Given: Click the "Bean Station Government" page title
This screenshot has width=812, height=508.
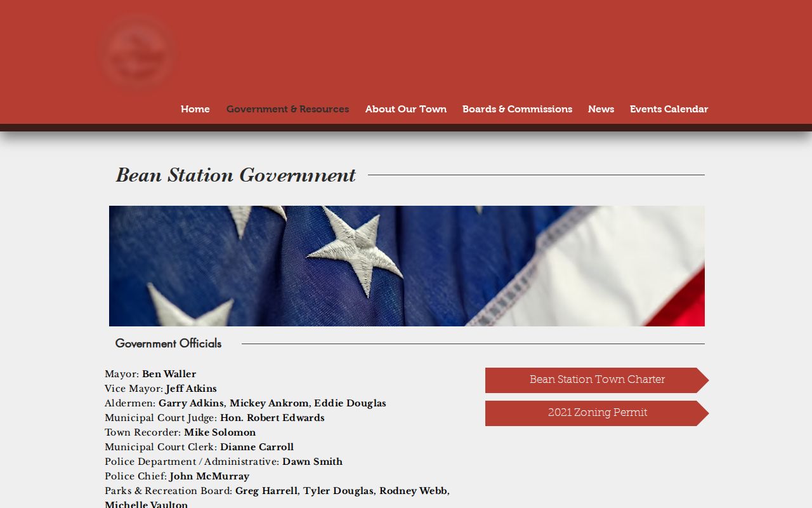Looking at the screenshot, I should pos(235,175).
